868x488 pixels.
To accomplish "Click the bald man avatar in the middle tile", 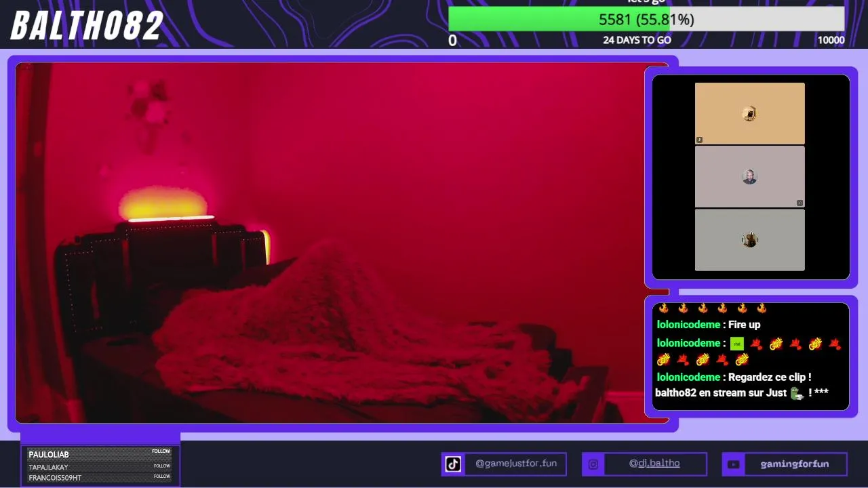I will [749, 177].
